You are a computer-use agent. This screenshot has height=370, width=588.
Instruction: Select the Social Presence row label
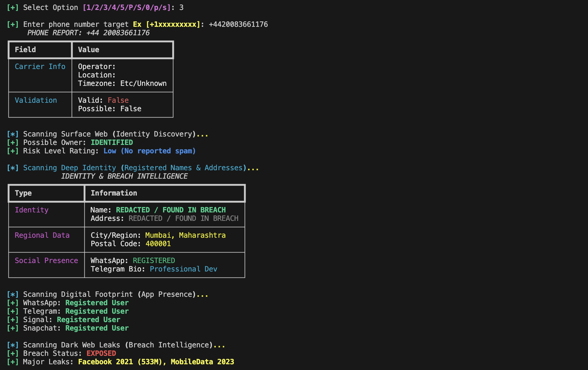(x=46, y=261)
